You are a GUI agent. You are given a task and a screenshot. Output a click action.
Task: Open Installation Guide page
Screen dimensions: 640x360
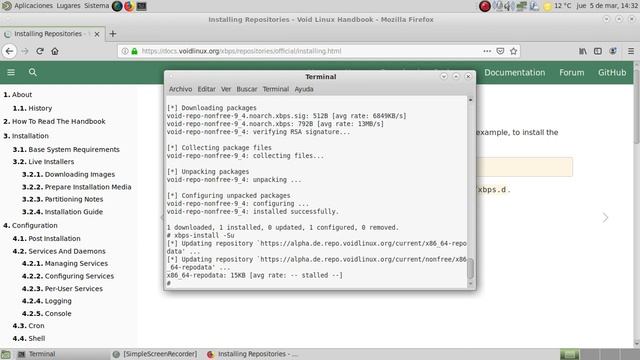click(x=62, y=212)
